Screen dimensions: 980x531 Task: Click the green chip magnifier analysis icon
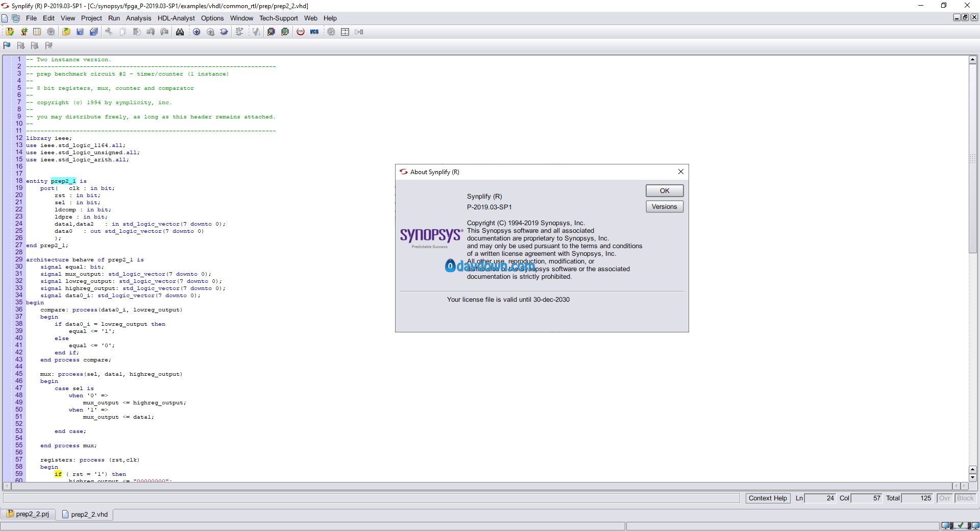coord(285,32)
